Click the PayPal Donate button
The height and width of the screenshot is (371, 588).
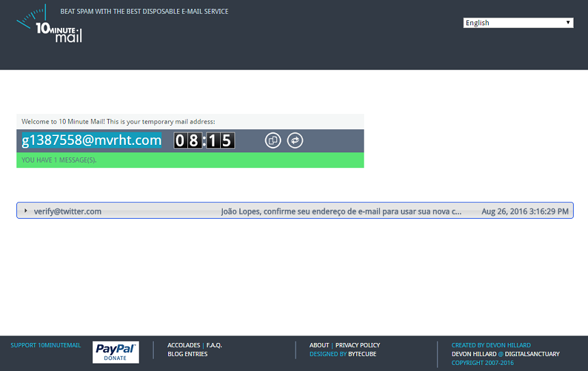116,353
